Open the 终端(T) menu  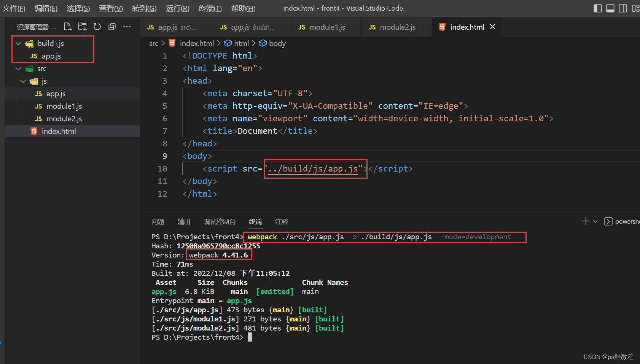click(x=210, y=8)
